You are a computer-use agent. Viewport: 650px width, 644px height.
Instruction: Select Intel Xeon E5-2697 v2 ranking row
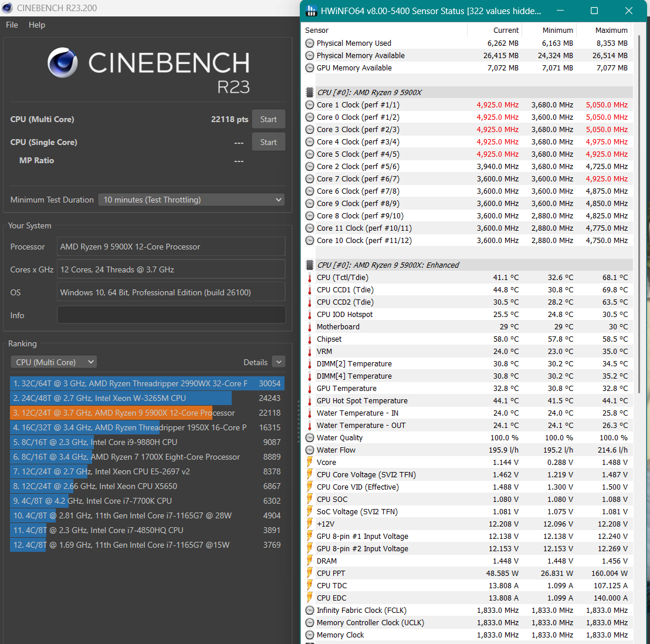[x=147, y=471]
